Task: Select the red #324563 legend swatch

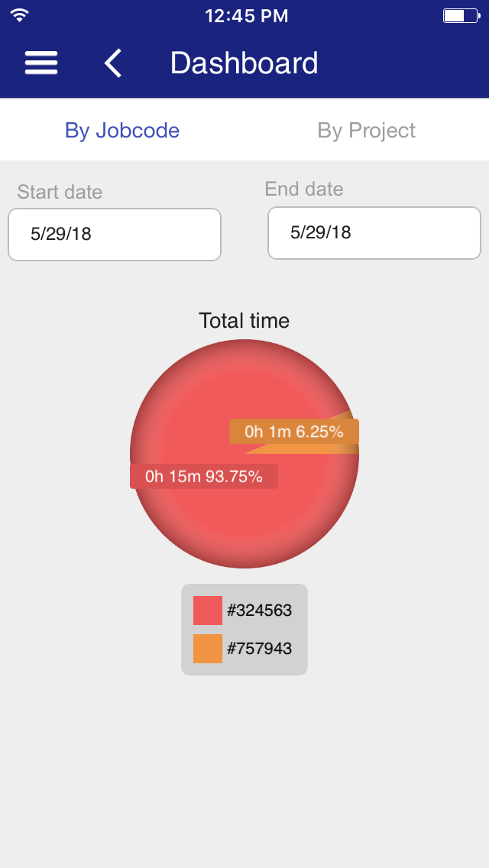Action: coord(208,610)
